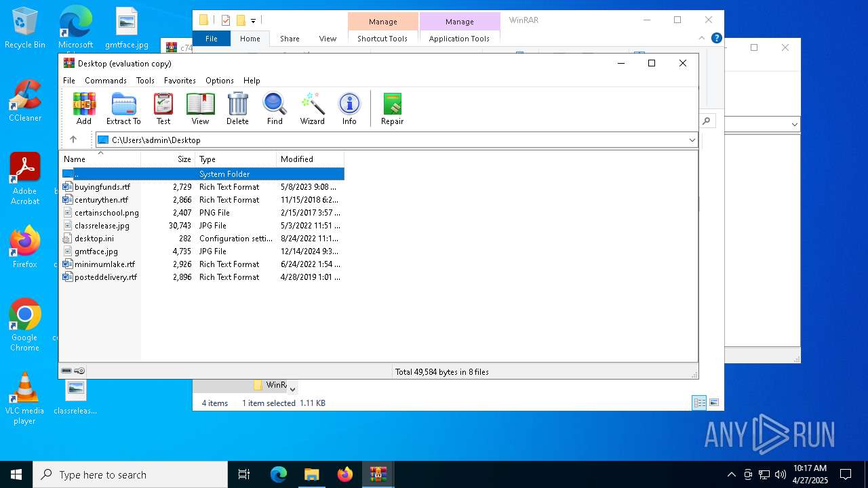Open the Quick Access Toolbar dropdown arrow
Screen dimensions: 868x488
tap(253, 20)
